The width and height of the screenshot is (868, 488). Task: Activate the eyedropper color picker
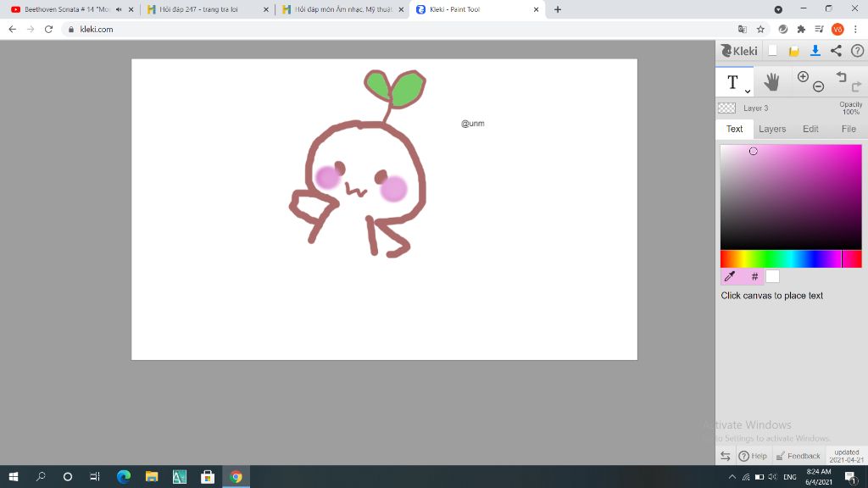[729, 276]
